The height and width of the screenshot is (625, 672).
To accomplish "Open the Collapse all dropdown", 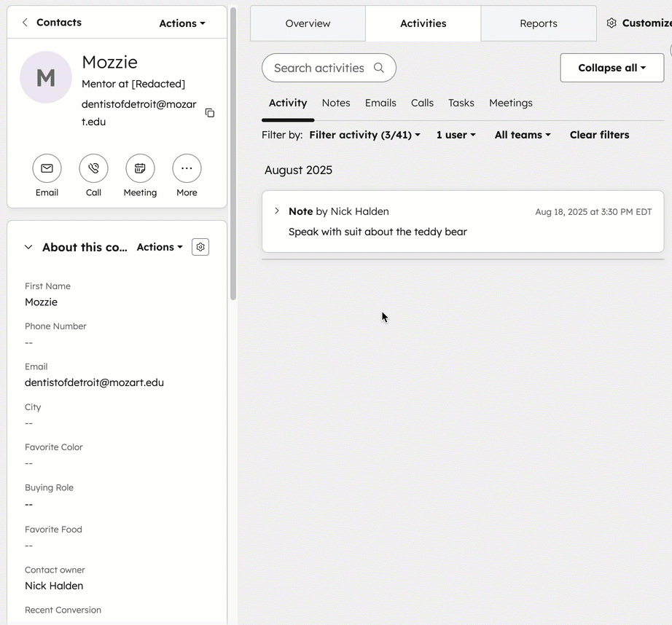I will point(612,68).
